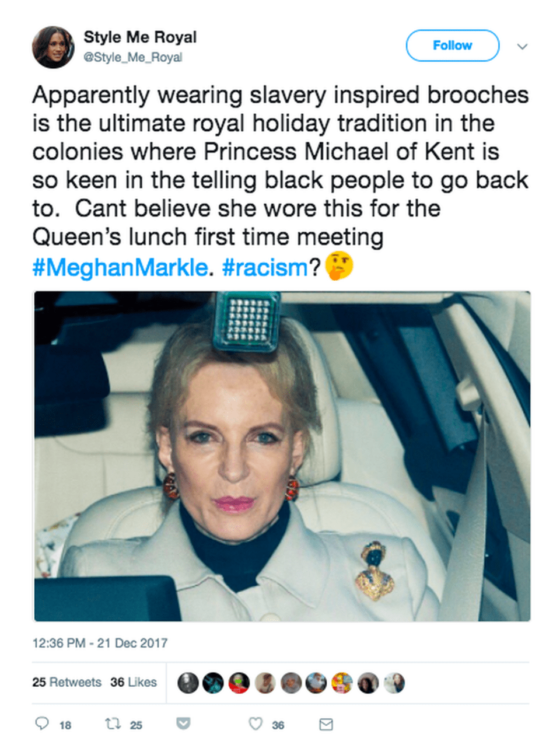The width and height of the screenshot is (560, 741).
Task: Open the #racism hashtag link
Action: [265, 267]
